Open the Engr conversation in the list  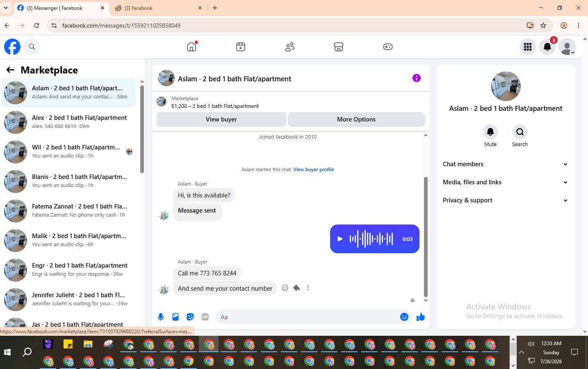68,270
